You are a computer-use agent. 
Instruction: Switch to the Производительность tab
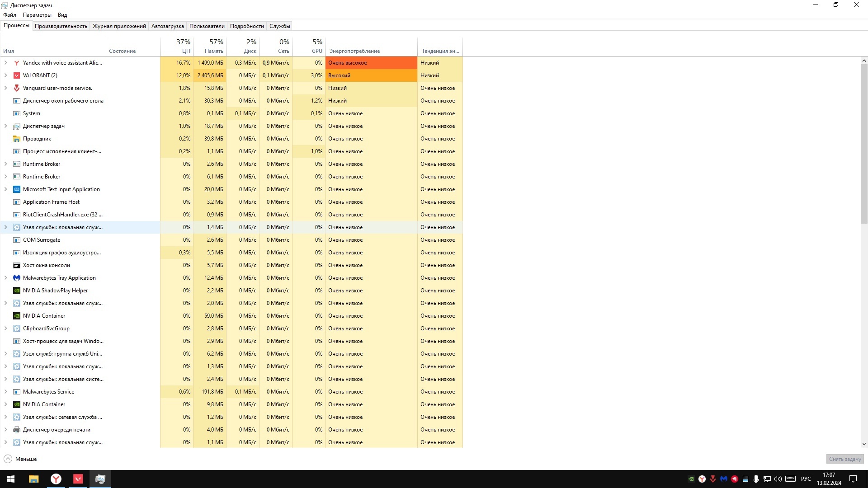point(61,26)
